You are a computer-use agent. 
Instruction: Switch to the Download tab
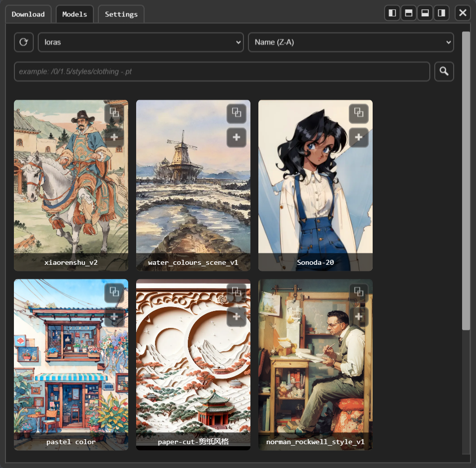[28, 14]
